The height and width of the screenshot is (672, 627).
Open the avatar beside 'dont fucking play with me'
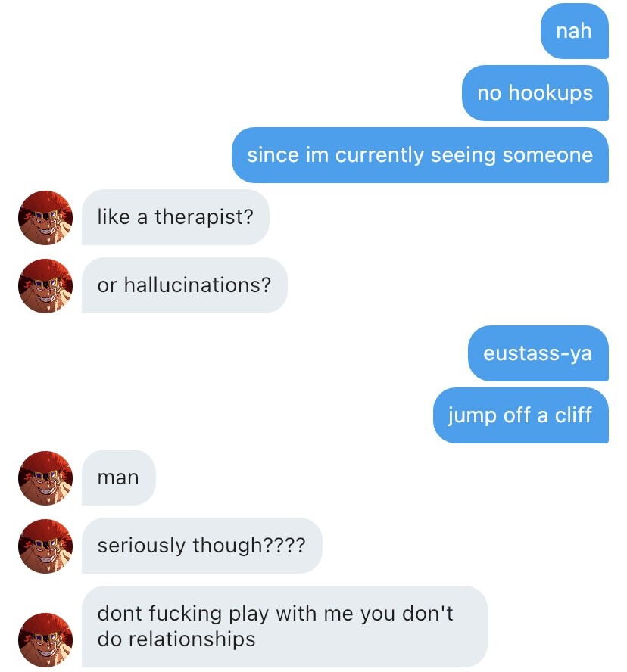tap(45, 640)
